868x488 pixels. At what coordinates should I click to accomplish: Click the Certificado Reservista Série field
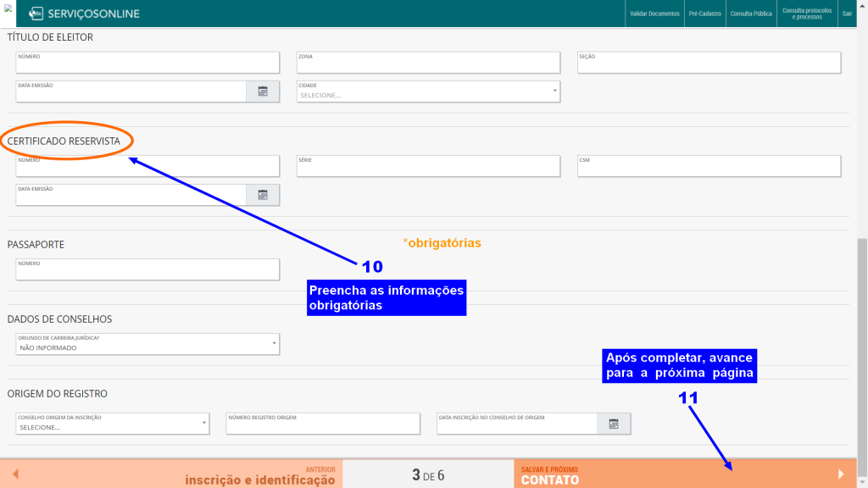coord(428,167)
